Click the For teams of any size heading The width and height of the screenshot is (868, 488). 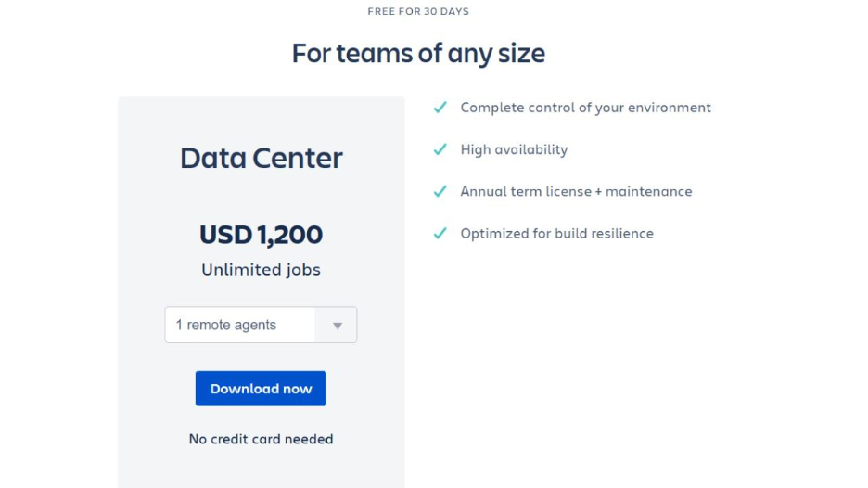418,53
